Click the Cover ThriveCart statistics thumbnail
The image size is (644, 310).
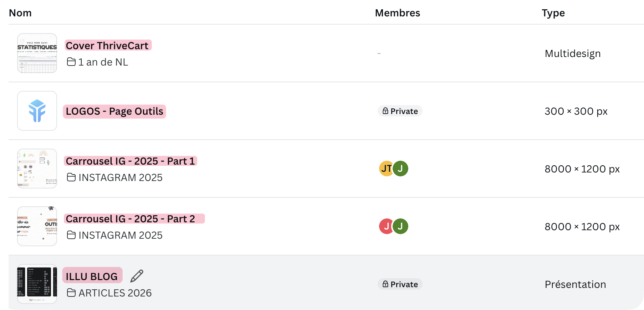37,53
